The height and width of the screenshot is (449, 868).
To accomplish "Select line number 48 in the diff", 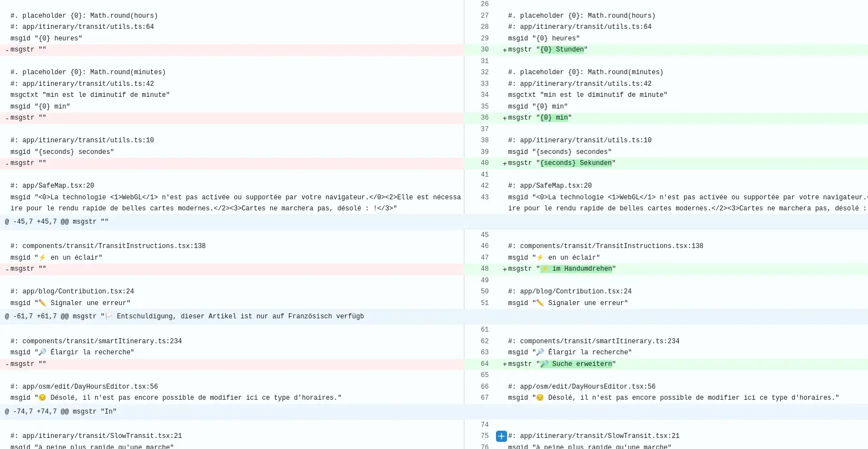I will 484,269.
